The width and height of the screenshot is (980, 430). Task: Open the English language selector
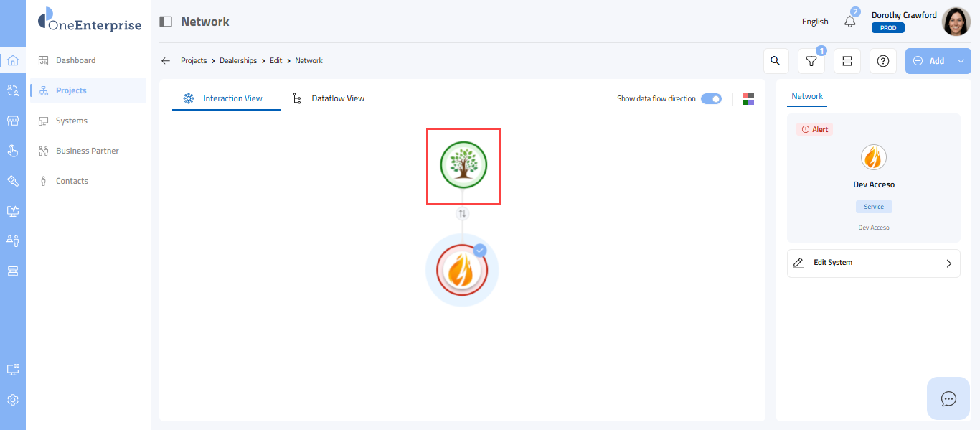pyautogui.click(x=815, y=22)
